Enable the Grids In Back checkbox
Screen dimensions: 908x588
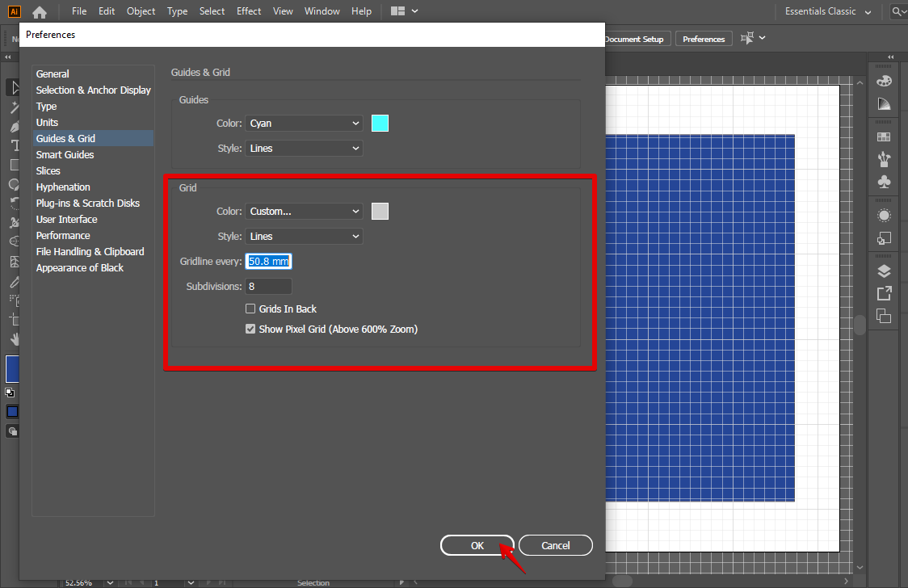[x=250, y=309]
